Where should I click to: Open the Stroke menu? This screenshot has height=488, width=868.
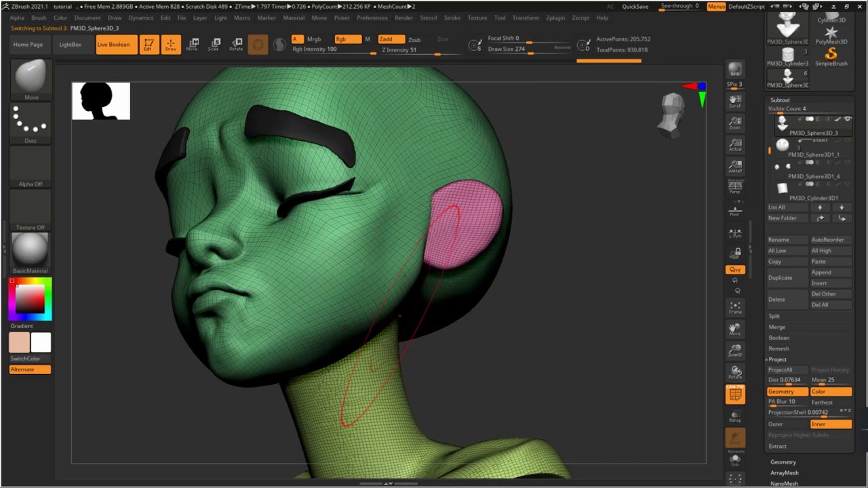click(x=452, y=18)
